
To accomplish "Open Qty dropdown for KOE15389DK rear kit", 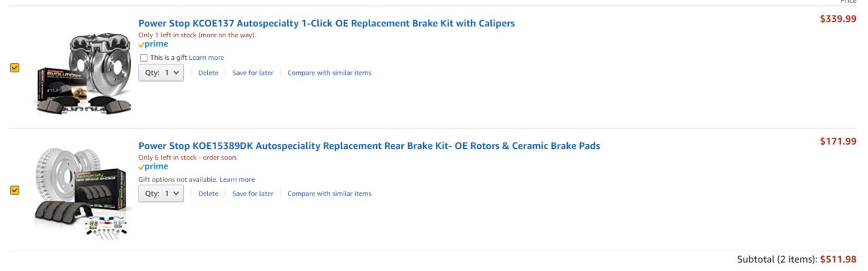I will pyautogui.click(x=161, y=194).
